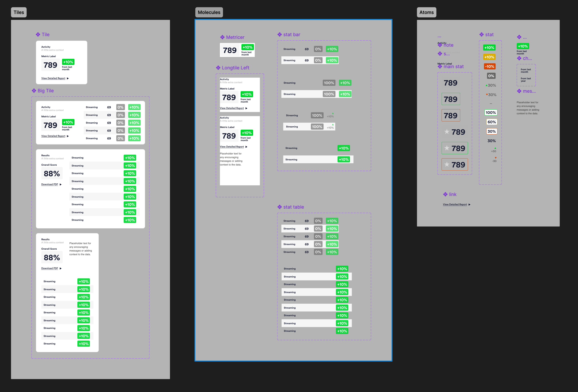Select the Longtile Left component icon

click(218, 68)
